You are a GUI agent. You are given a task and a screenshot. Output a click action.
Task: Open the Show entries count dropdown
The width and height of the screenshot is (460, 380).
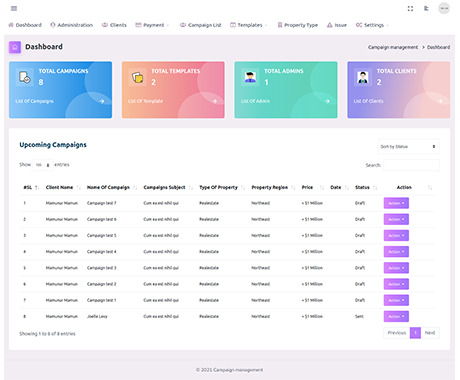click(43, 165)
